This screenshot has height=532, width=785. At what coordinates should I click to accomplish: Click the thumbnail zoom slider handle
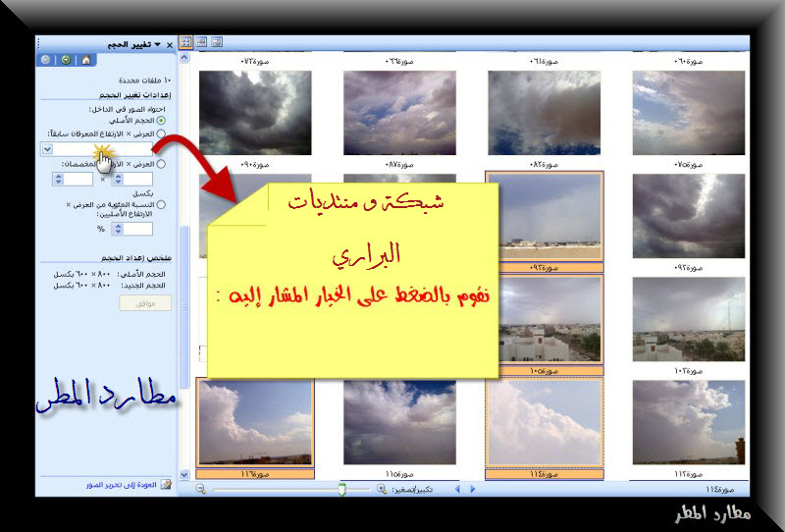point(342,488)
